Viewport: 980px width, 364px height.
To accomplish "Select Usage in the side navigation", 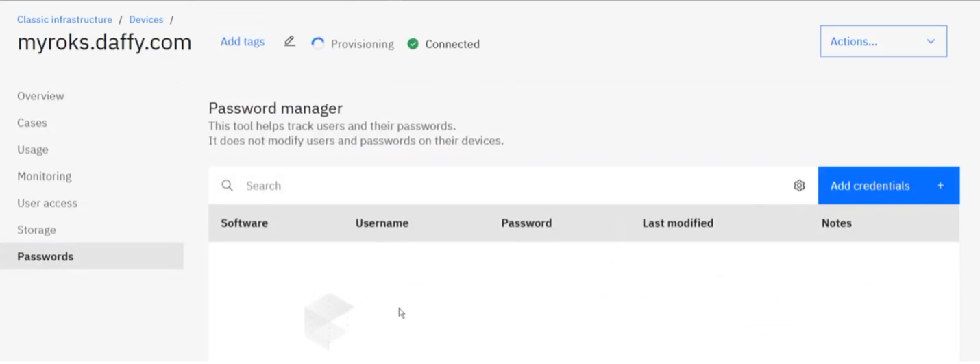I will click(33, 149).
